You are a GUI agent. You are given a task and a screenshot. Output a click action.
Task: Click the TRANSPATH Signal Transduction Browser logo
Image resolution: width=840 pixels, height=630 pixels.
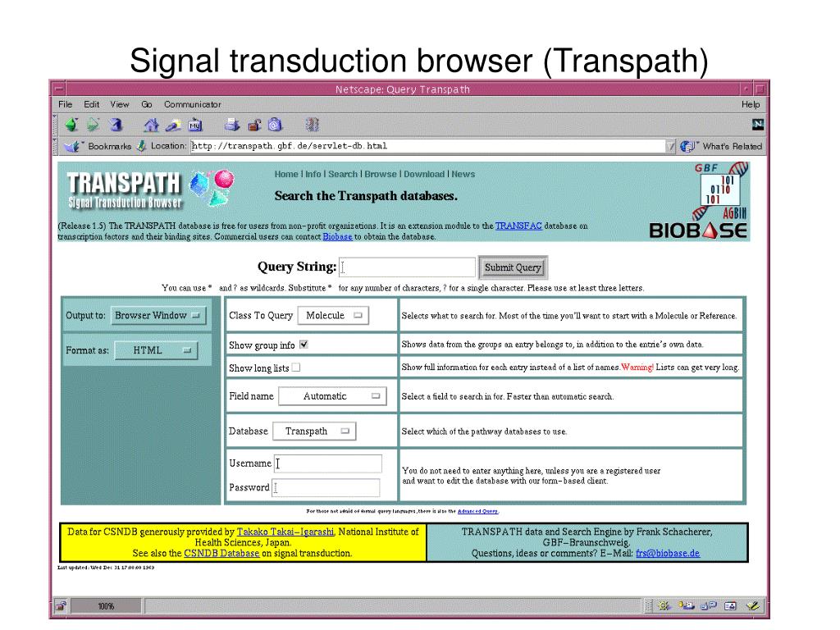tap(150, 189)
